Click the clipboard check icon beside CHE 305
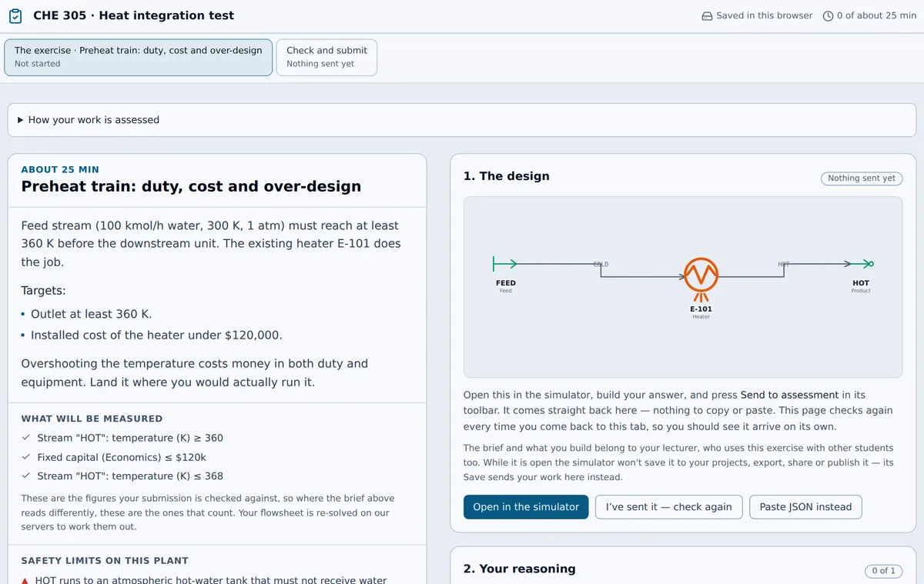This screenshot has height=584, width=924. 15,15
